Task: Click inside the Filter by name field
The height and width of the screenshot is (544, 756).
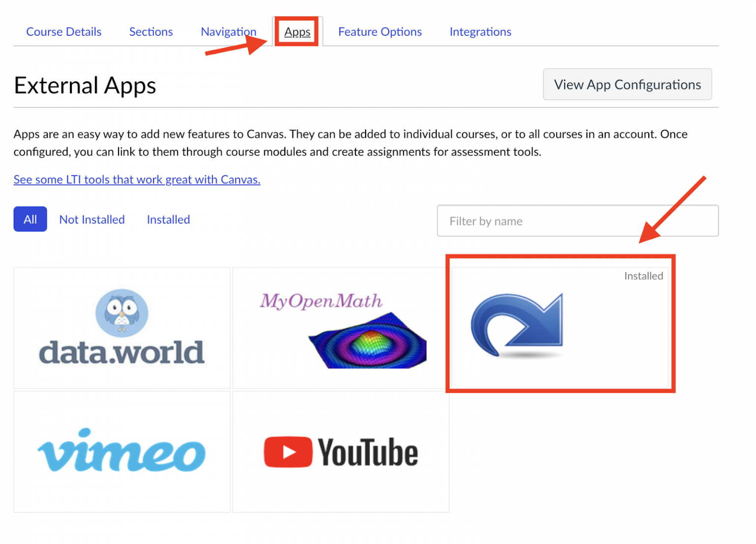Action: click(577, 221)
